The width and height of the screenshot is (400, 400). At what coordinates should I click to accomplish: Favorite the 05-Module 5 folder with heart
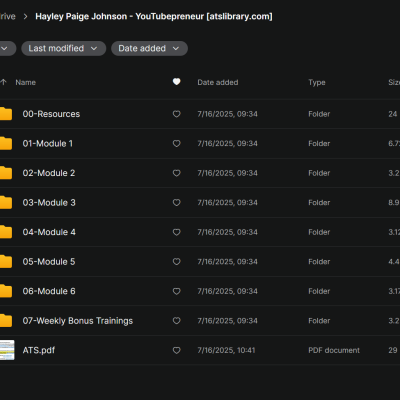point(177,262)
